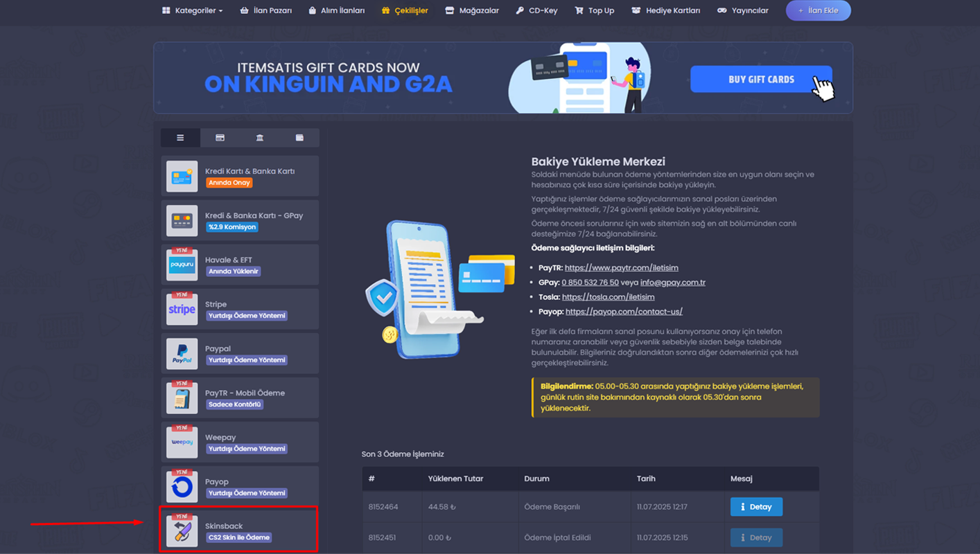980x554 pixels.
Task: Click transaction ID 8152451
Action: (x=383, y=537)
